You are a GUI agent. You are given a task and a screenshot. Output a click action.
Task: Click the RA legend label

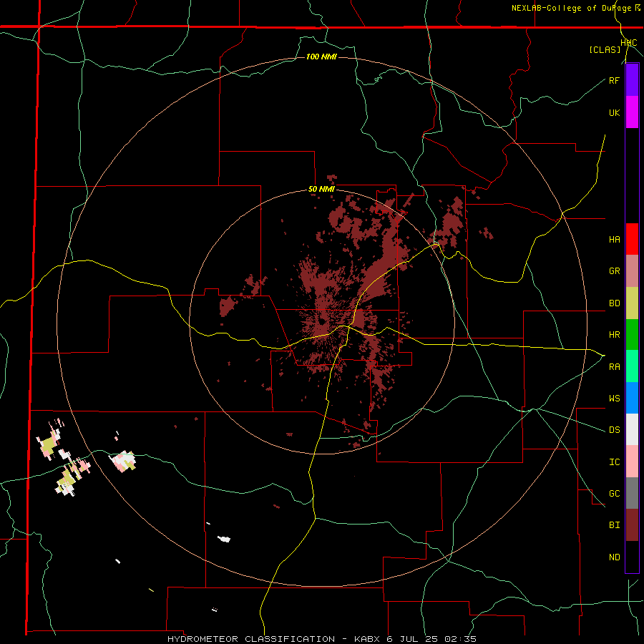614,367
